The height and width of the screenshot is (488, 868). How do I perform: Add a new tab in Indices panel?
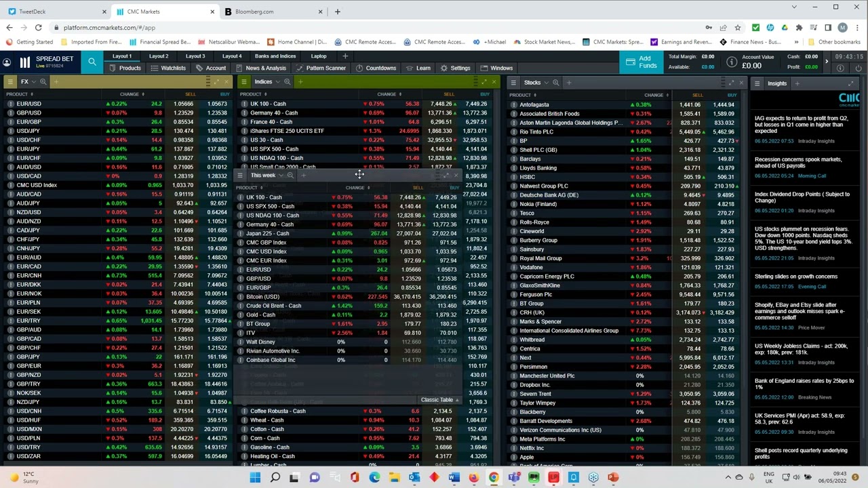[x=300, y=82]
